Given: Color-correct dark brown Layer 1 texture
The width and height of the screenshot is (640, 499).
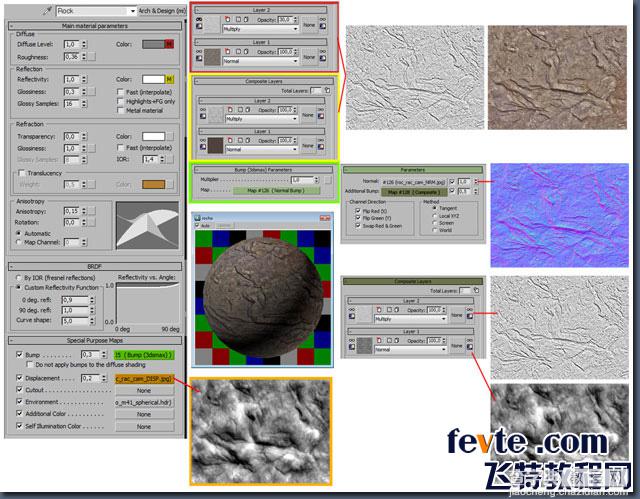Looking at the screenshot, I should coord(203,146).
